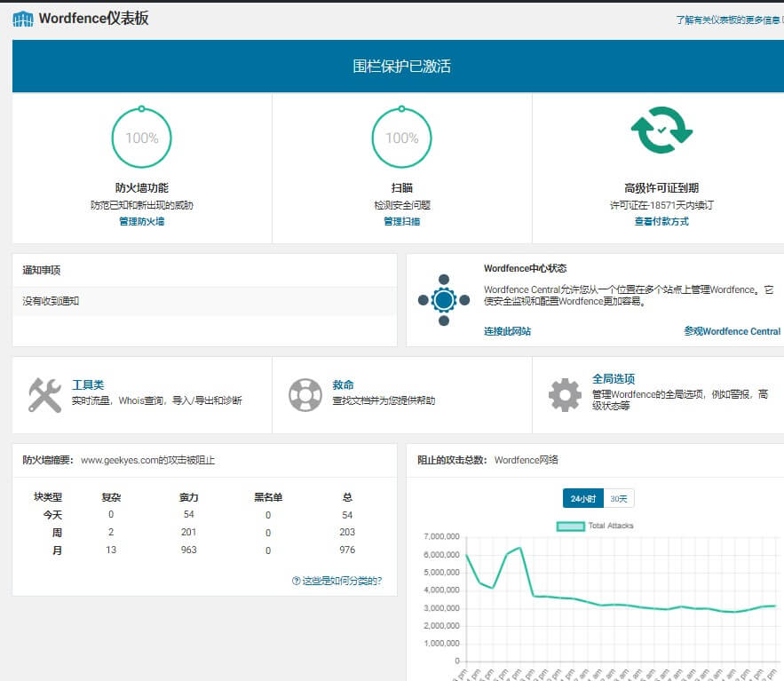Click the monthly brute force value 963

point(188,550)
